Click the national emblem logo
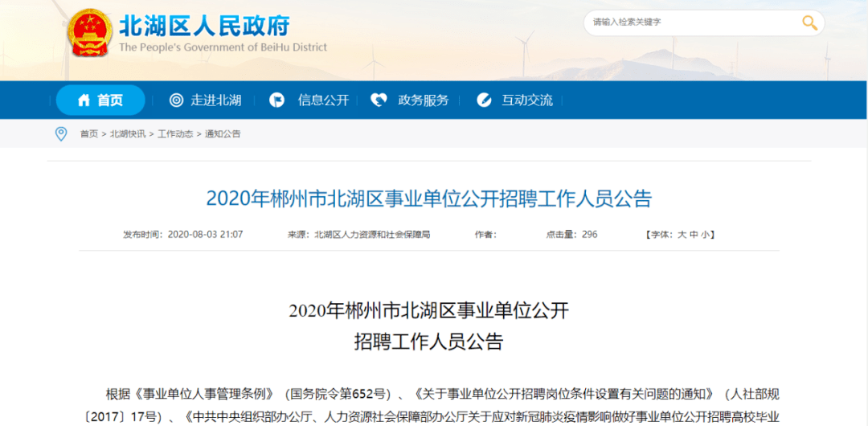868x426 pixels. 90,34
